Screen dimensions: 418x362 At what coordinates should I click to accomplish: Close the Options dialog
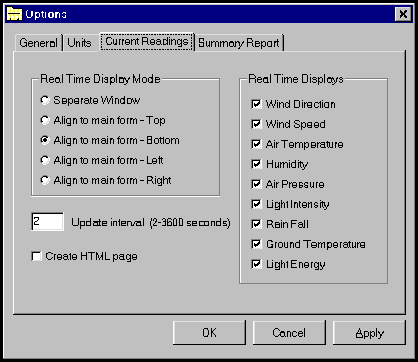pyautogui.click(x=403, y=14)
